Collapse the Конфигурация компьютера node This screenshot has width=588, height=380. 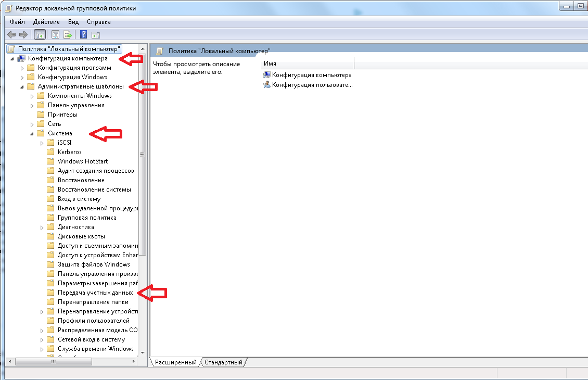click(12, 59)
